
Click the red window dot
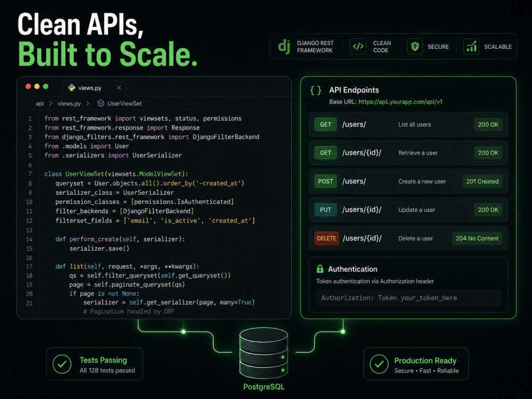[x=28, y=87]
